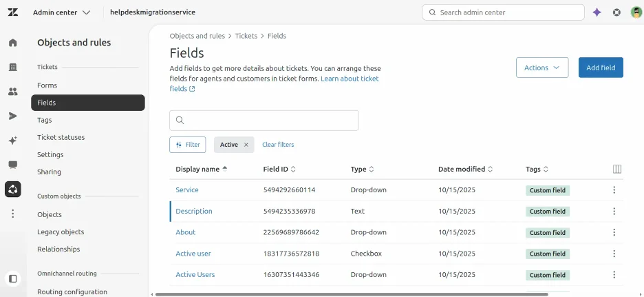Image resolution: width=644 pixels, height=297 pixels.
Task: Click Field ID 22569689786642
Action: pyautogui.click(x=291, y=232)
